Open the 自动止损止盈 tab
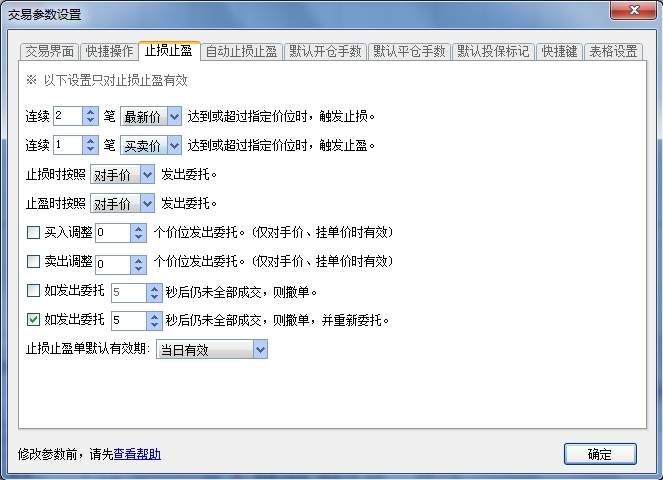The height and width of the screenshot is (480, 663). (x=241, y=52)
